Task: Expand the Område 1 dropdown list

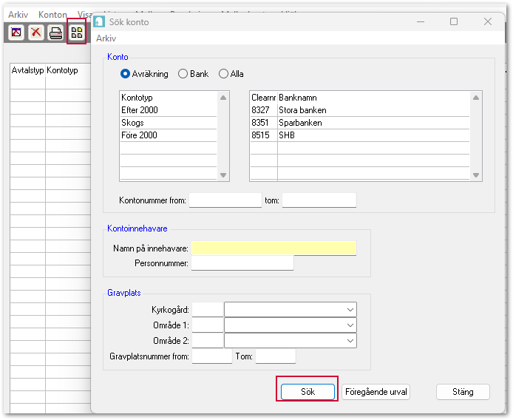Action: [x=350, y=325]
